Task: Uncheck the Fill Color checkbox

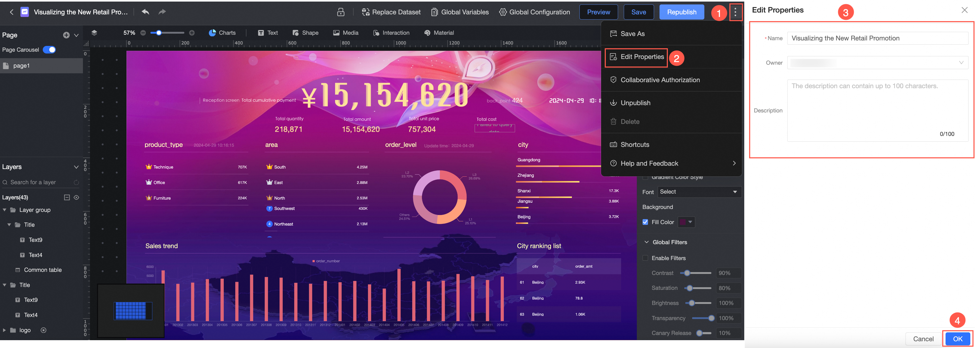Action: click(645, 222)
